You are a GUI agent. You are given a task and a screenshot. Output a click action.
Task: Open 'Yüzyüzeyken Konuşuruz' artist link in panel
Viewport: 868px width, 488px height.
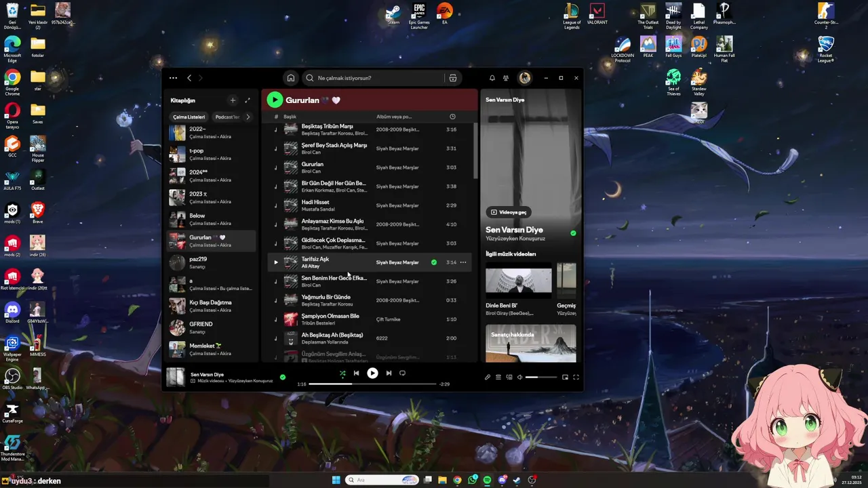click(515, 239)
